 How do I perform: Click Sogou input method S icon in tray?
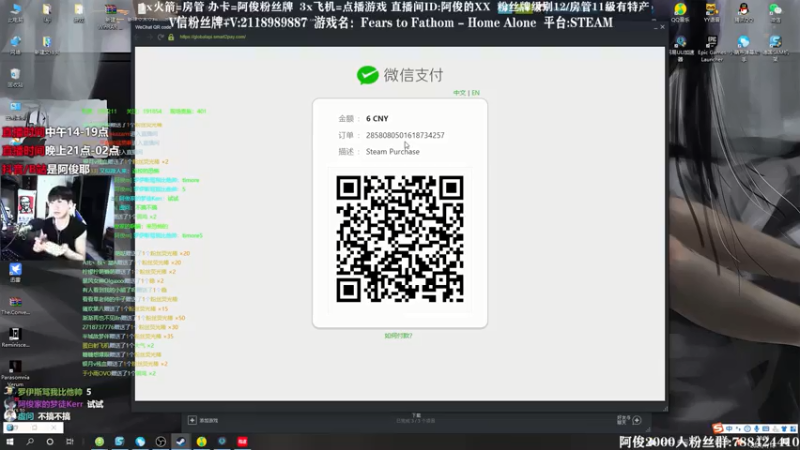click(718, 428)
